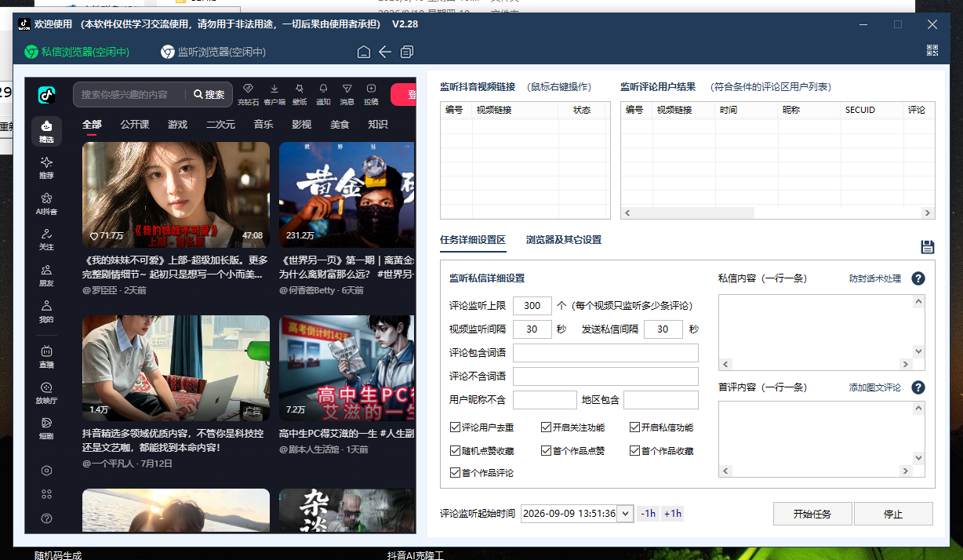Switch to 浏览器及其它设置 tab
The image size is (963, 560).
click(564, 240)
